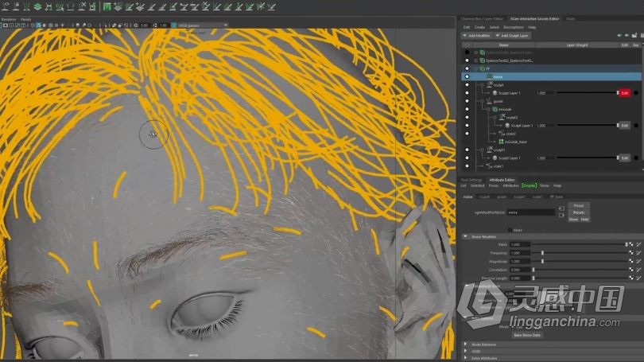Select the PF_base node tab
Viewport: 644px width, 362px height.
[x=557, y=197]
